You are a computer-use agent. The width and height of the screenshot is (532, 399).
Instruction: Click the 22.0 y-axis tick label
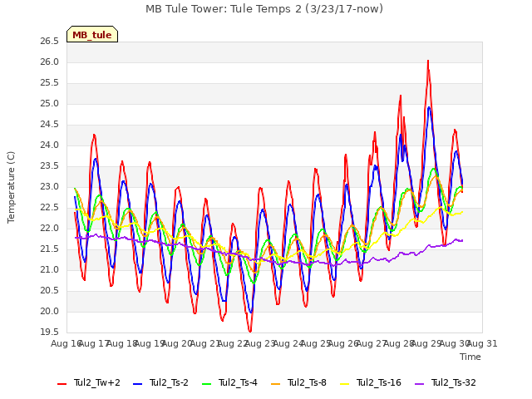[50, 229]
